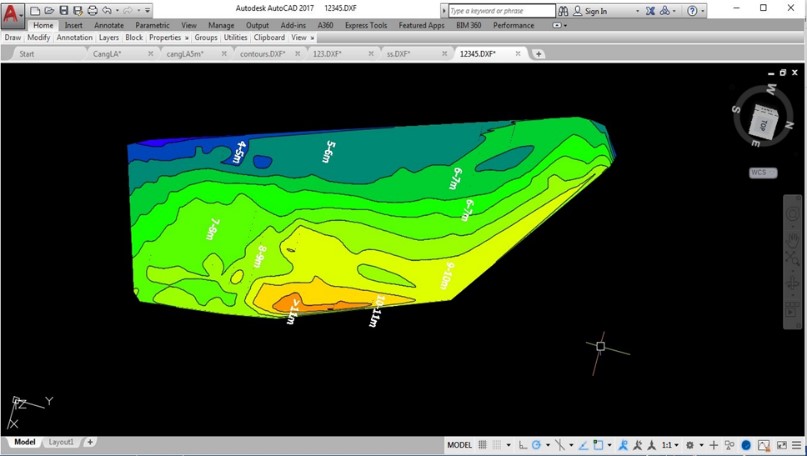Expand the Draw panel button
Viewport: 807px width, 456px height.
pyautogui.click(x=13, y=38)
